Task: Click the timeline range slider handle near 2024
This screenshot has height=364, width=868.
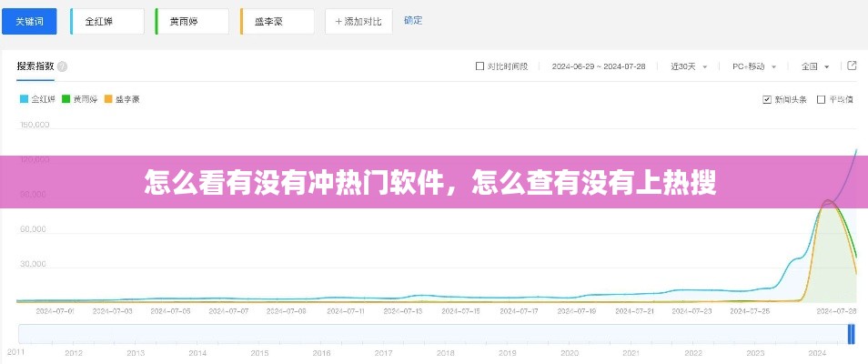Action: pyautogui.click(x=851, y=334)
